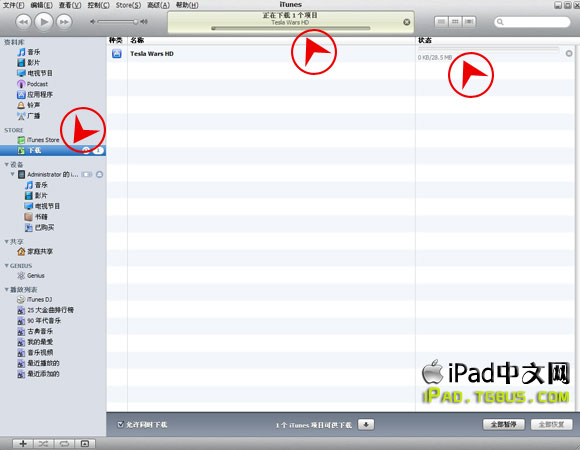Open 家庭共享 home sharing
Viewport: 580px width, 450px height.
click(35, 251)
